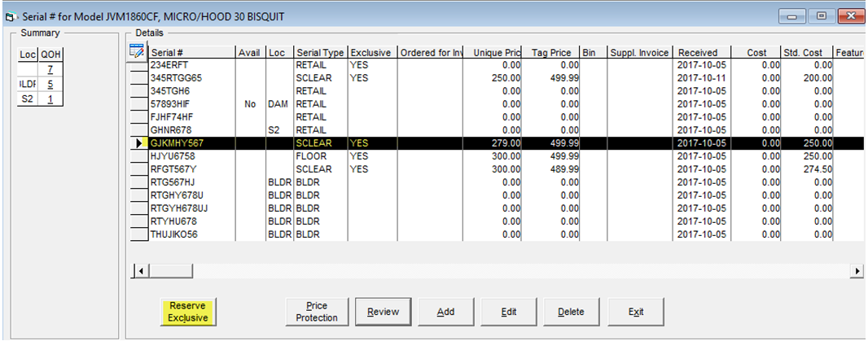Click the Reserve Exclusive button

(187, 313)
